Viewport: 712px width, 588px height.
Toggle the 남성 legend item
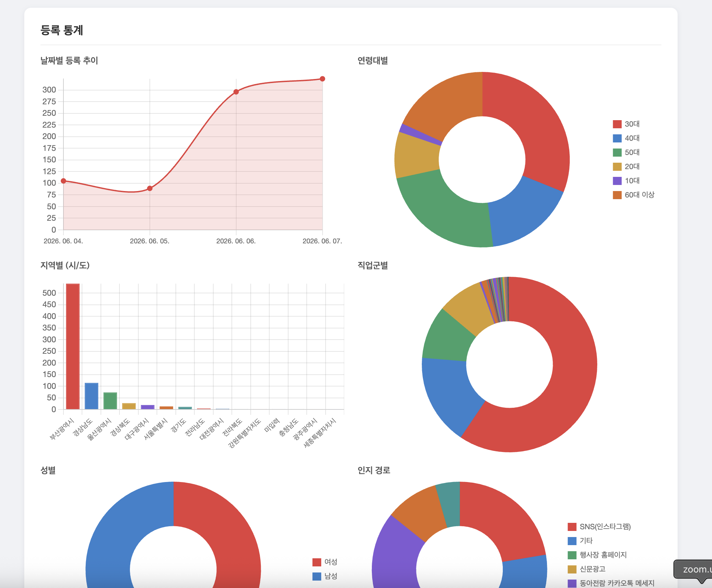[x=324, y=576]
